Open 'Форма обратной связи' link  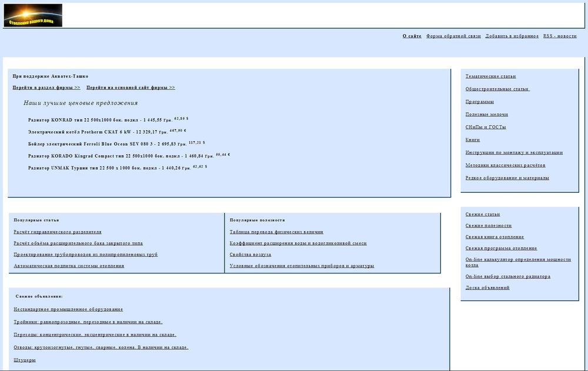(453, 36)
